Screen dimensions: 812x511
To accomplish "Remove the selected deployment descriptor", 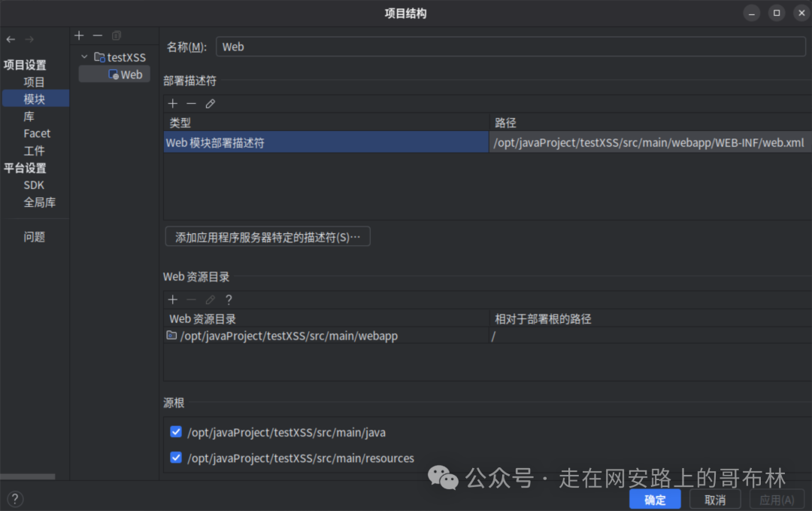I will [192, 104].
